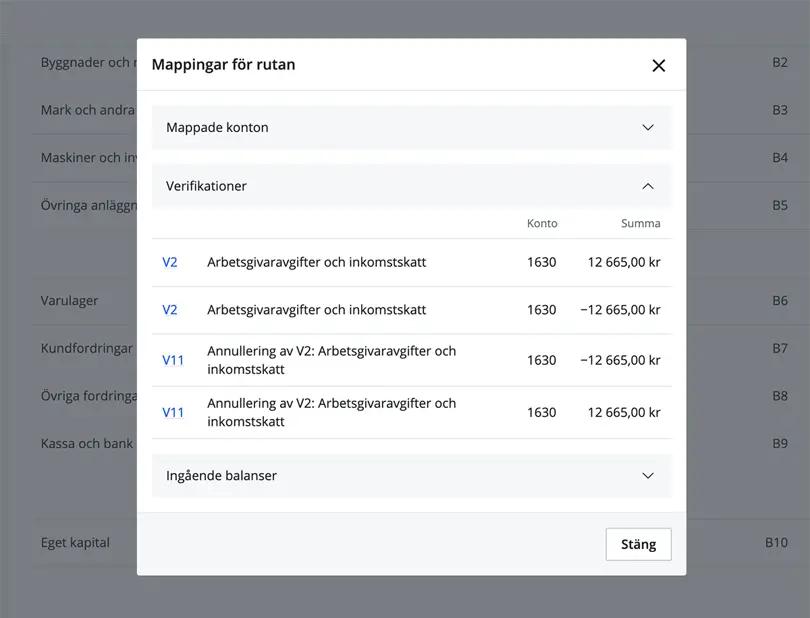
Task: Open the V11 link in the last row
Action: click(173, 412)
